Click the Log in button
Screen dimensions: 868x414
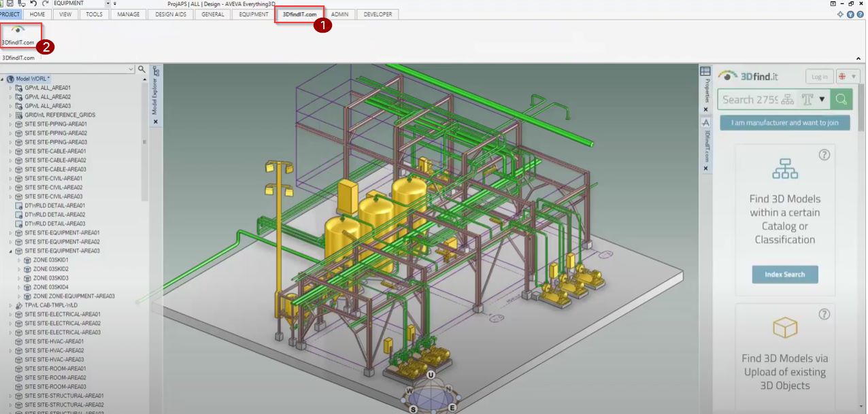[x=820, y=77]
